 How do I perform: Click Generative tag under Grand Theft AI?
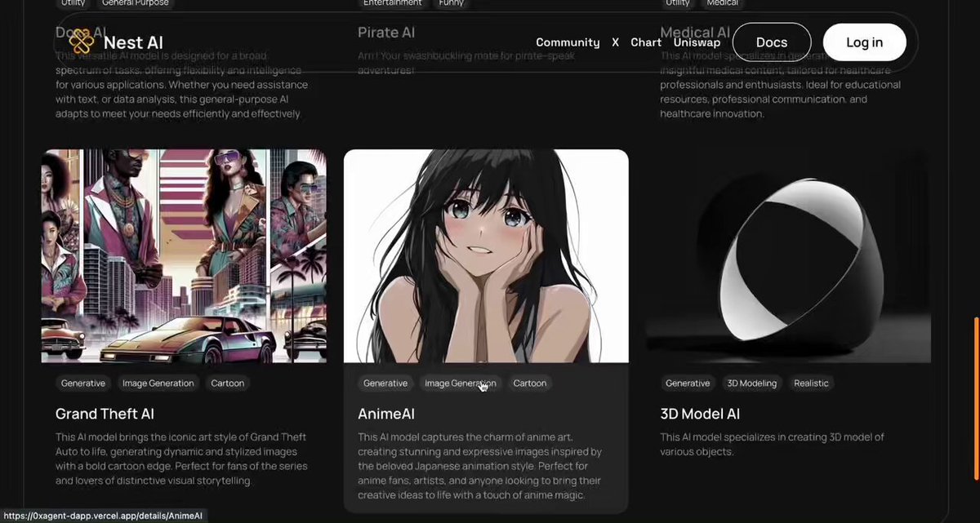83,383
